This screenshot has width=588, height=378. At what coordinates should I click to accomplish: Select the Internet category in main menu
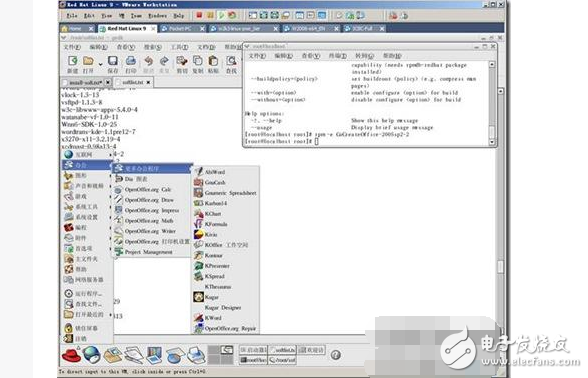(88, 154)
